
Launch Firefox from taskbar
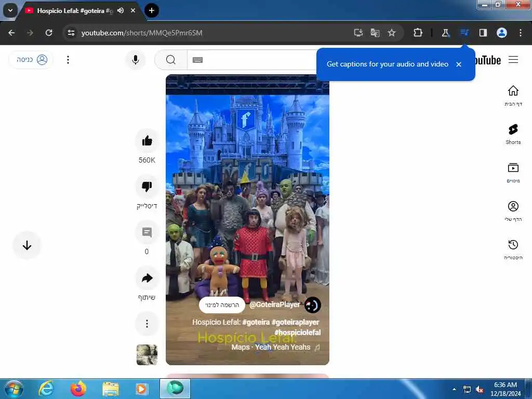pos(78,389)
